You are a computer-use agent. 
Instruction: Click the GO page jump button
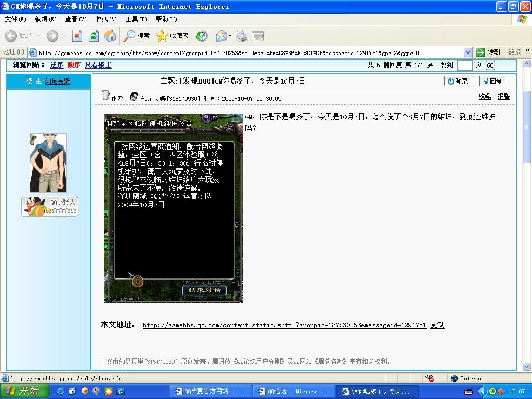click(490, 65)
